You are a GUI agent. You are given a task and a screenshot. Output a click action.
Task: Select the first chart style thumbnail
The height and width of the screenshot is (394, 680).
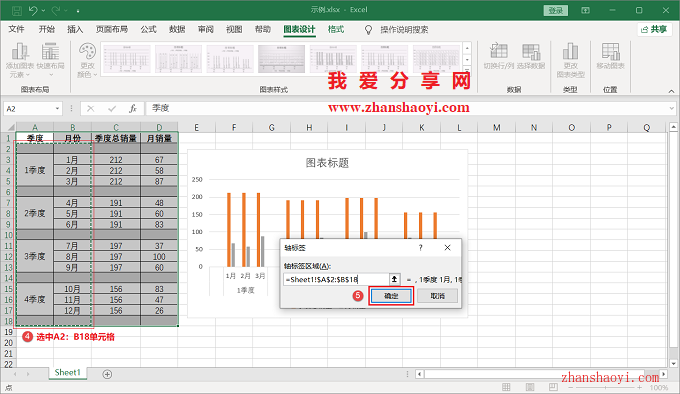click(127, 58)
